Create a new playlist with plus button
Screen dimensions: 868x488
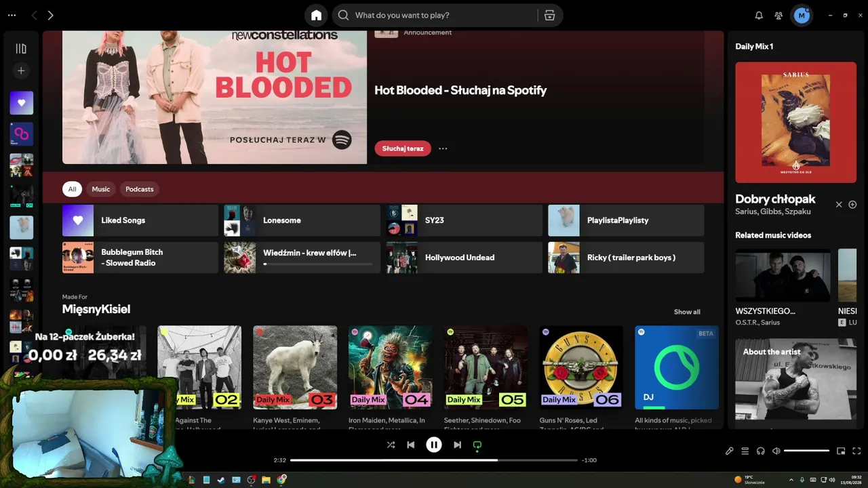(x=21, y=70)
